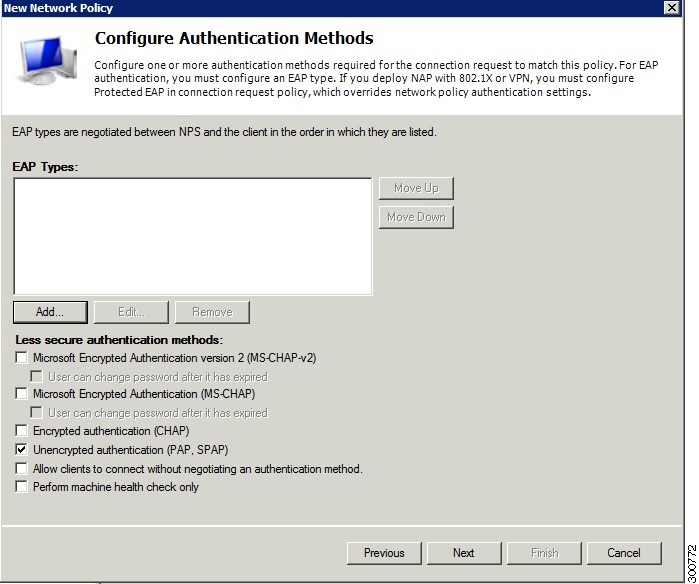Click the Finish button

pos(544,553)
